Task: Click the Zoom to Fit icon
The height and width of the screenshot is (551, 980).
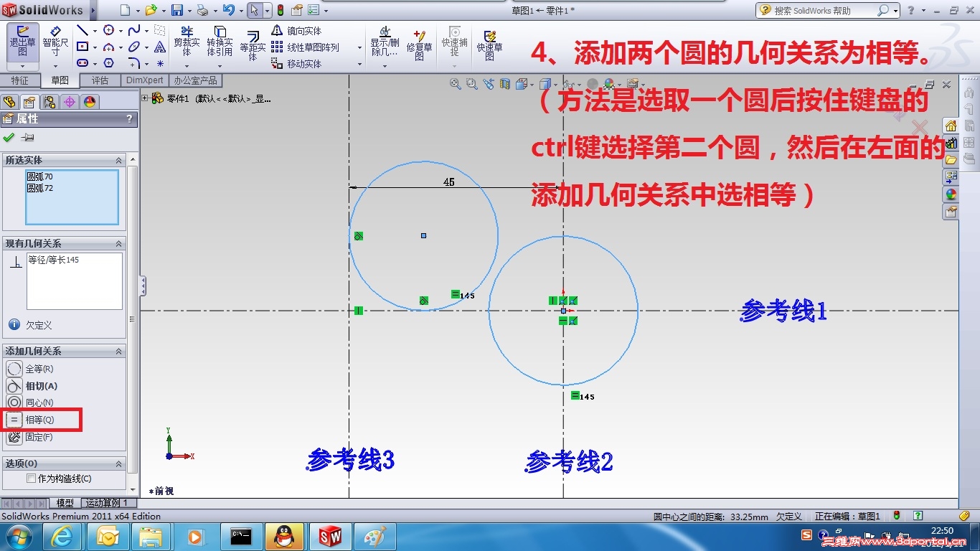Action: 456,84
